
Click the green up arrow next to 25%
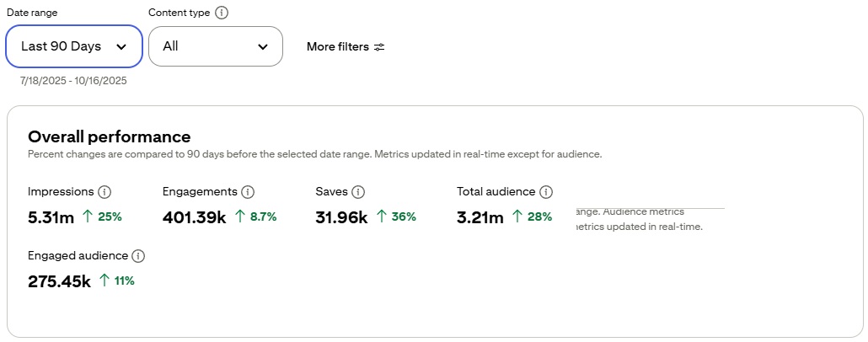click(88, 216)
